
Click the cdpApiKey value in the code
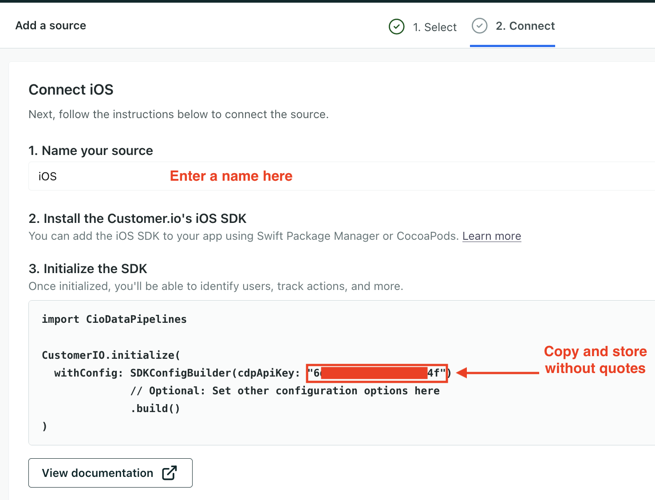click(377, 373)
